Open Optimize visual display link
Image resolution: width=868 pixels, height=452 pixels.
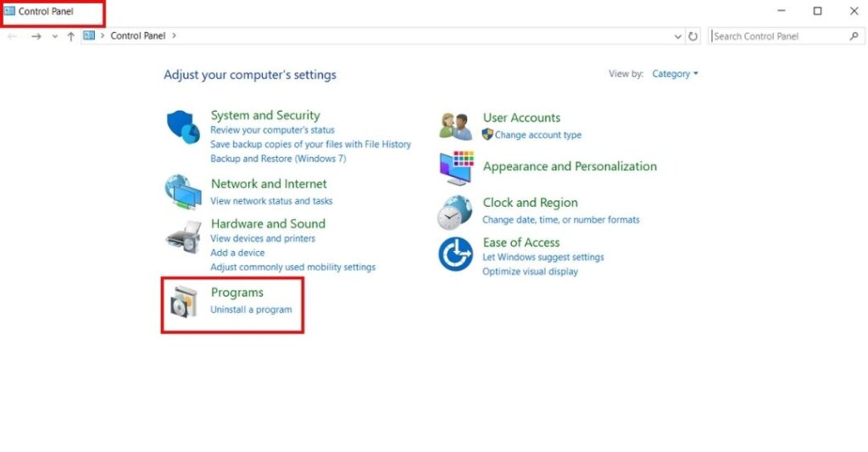click(x=530, y=271)
